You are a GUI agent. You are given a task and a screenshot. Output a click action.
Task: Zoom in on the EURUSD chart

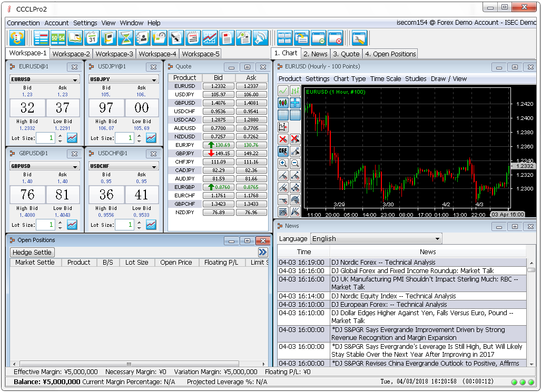point(283,163)
